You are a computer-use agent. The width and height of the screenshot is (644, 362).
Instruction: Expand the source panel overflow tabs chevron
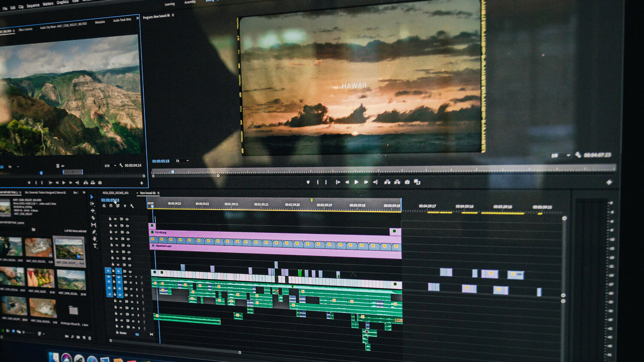click(137, 18)
